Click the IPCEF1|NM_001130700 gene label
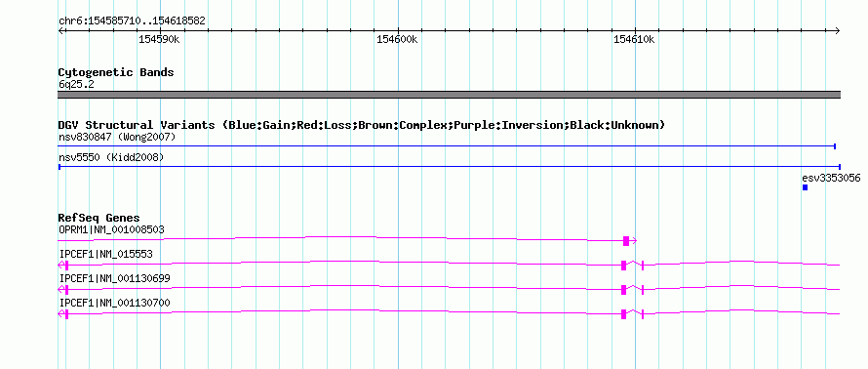The height and width of the screenshot is (369, 868). tap(114, 303)
